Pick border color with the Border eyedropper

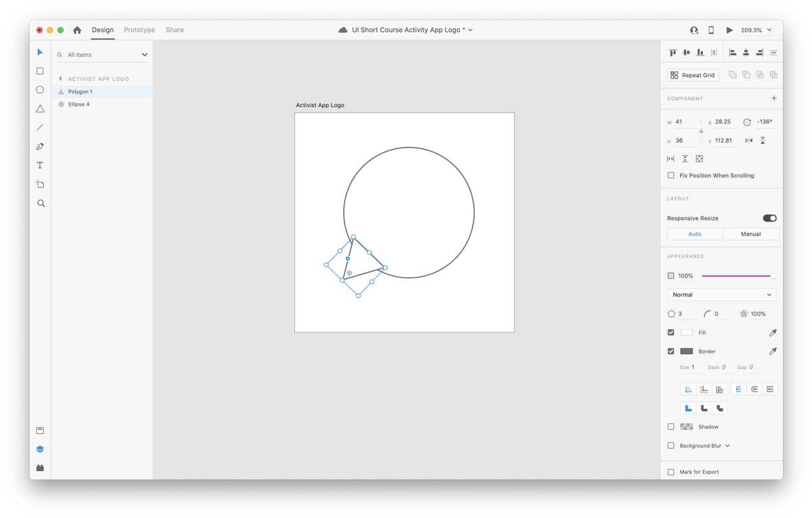coord(773,351)
